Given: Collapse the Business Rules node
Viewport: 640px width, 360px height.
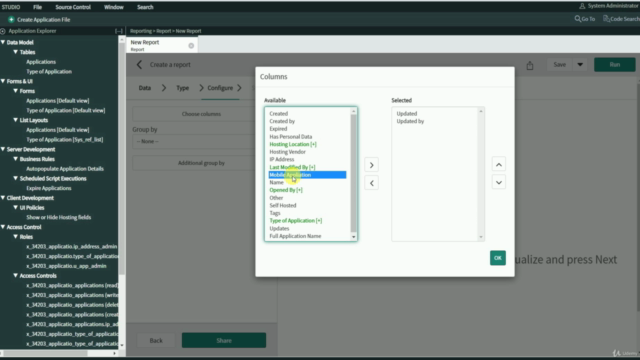Looking at the screenshot, I should (16, 159).
